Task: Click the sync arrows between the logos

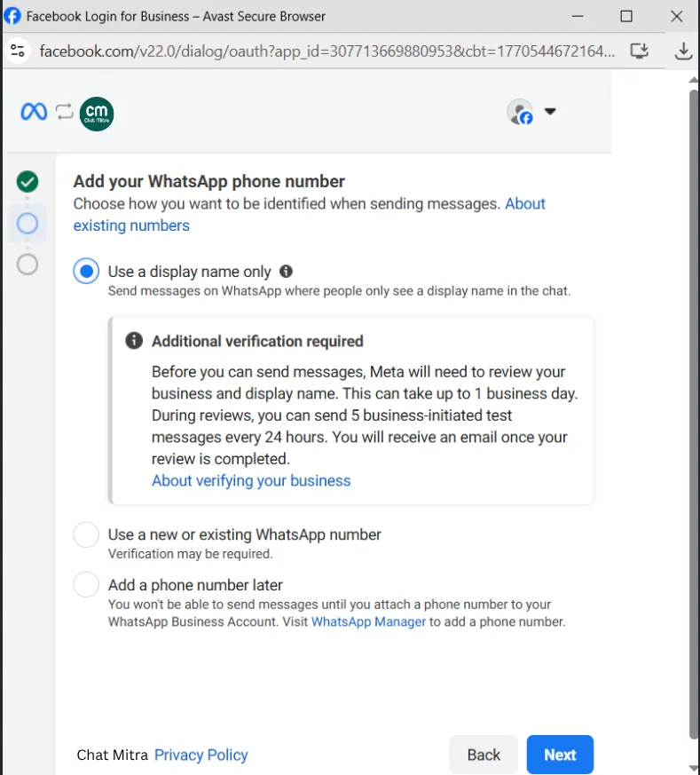Action: tap(64, 112)
